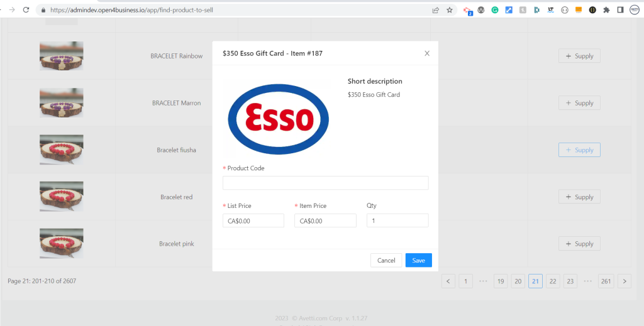Click the address bar URL
Viewport: 644px width, 326px height.
tap(132, 10)
